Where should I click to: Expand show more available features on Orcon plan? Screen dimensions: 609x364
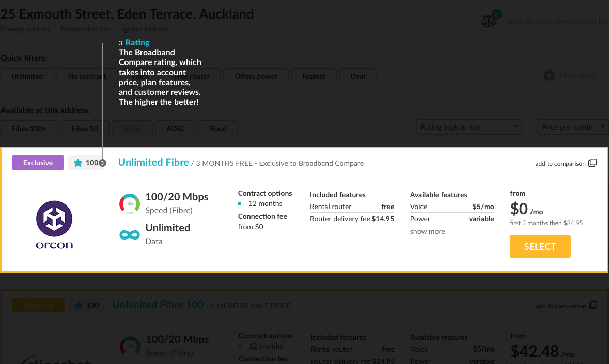427,231
